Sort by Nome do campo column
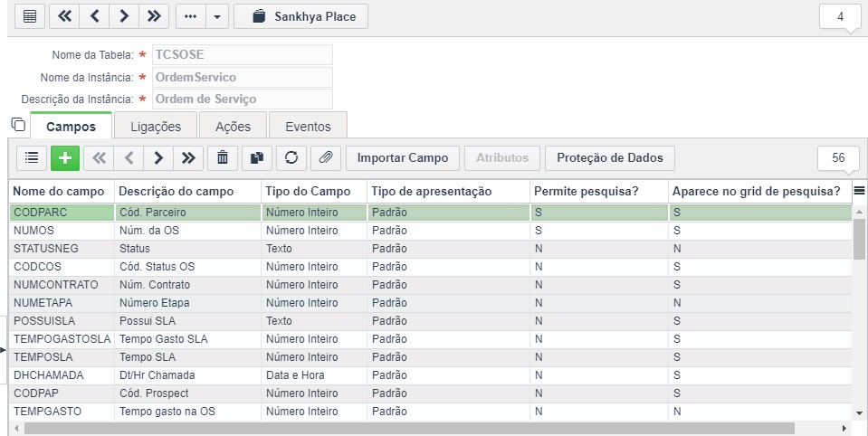This screenshot has width=868, height=436. [62, 192]
